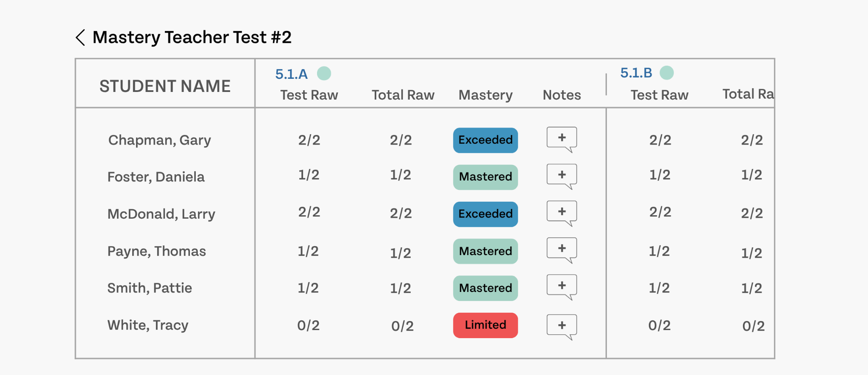Add a note for White, Tracy
The width and height of the screenshot is (868, 375).
click(x=562, y=327)
